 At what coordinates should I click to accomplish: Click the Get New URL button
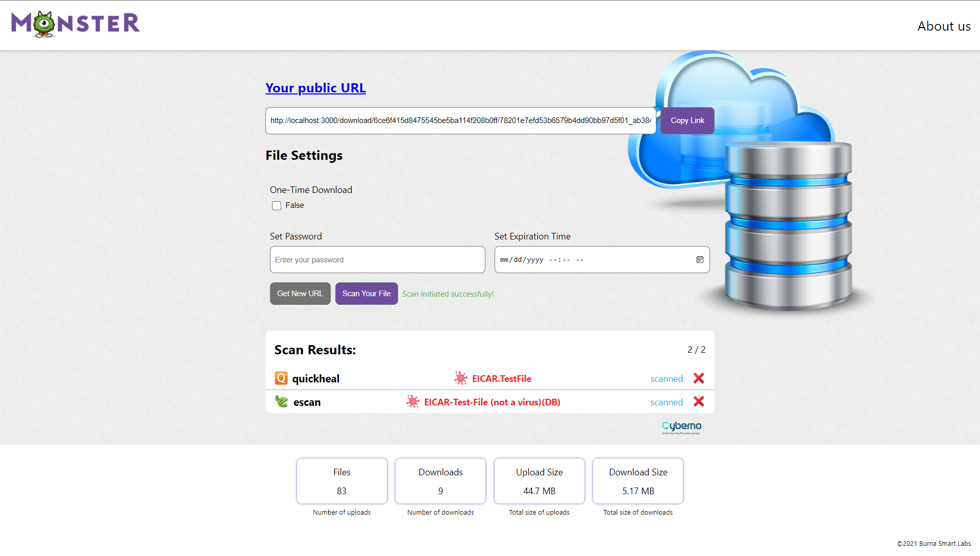(x=300, y=294)
